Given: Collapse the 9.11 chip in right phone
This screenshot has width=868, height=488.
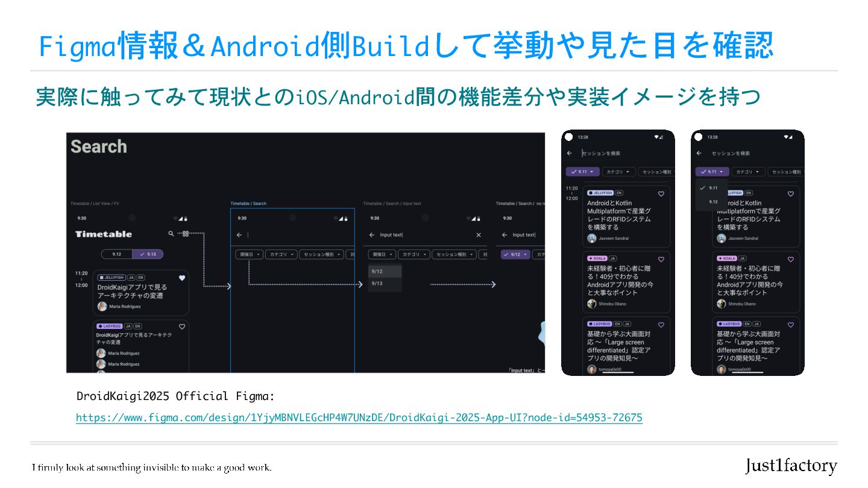Looking at the screenshot, I should (x=712, y=172).
